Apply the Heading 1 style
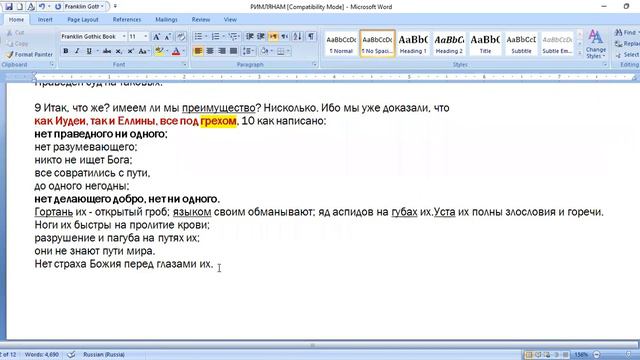 [413, 43]
